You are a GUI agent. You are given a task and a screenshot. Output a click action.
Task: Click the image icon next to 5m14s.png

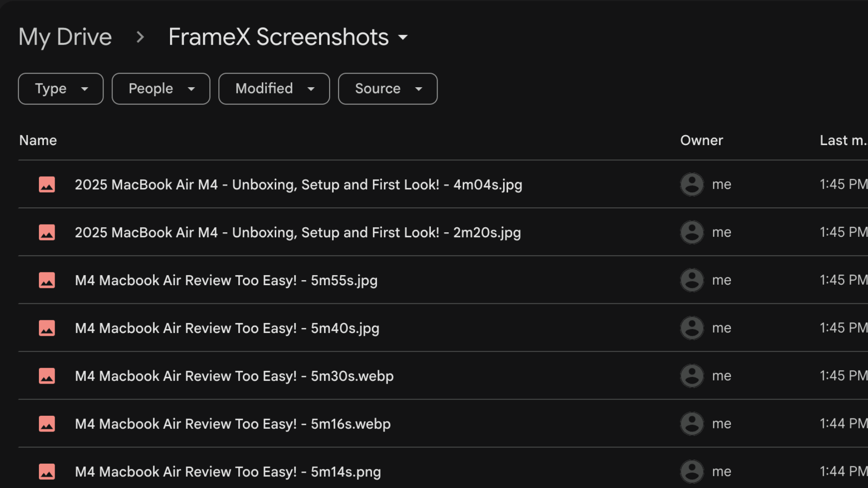(x=47, y=471)
